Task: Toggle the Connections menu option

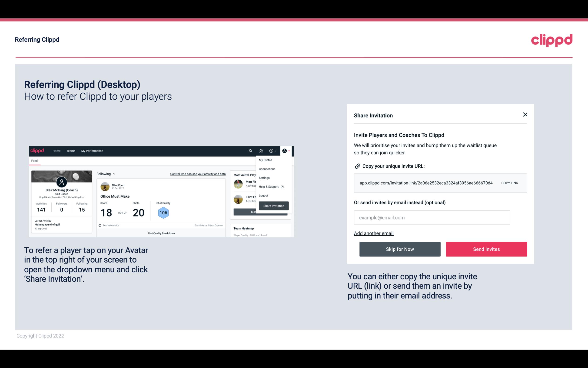Action: tap(267, 169)
